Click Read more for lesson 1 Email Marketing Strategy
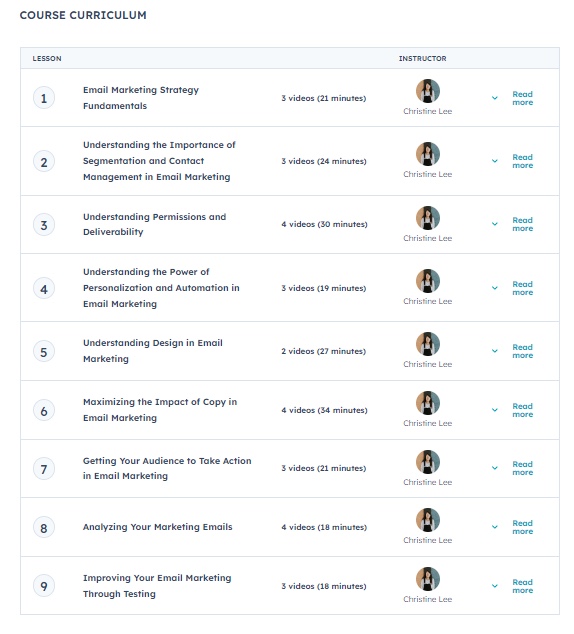Image resolution: width=574 pixels, height=634 pixels. pos(523,98)
